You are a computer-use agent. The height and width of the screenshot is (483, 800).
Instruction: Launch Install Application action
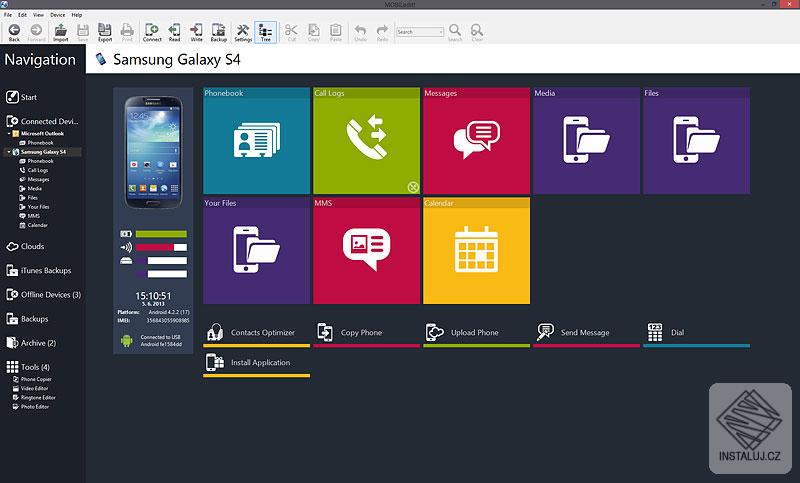[257, 363]
